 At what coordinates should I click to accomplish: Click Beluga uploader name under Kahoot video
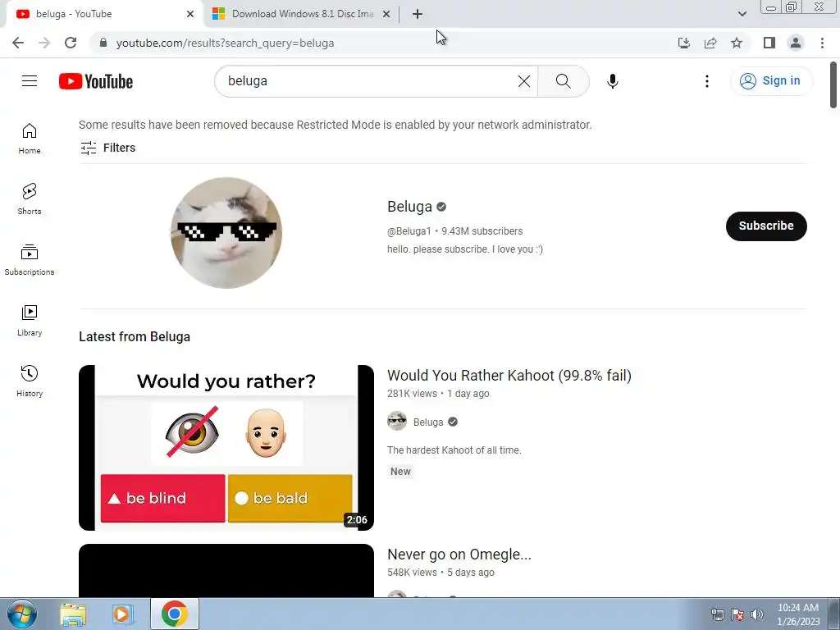(x=428, y=422)
